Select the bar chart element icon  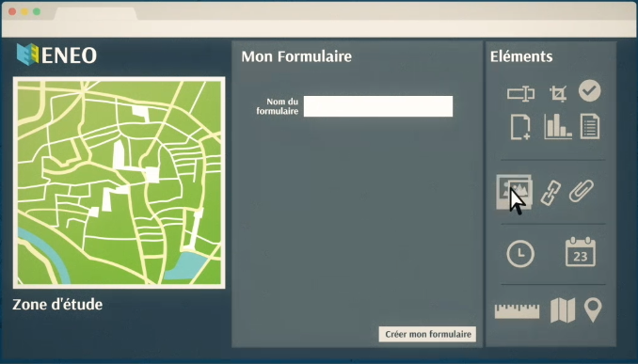tap(558, 126)
